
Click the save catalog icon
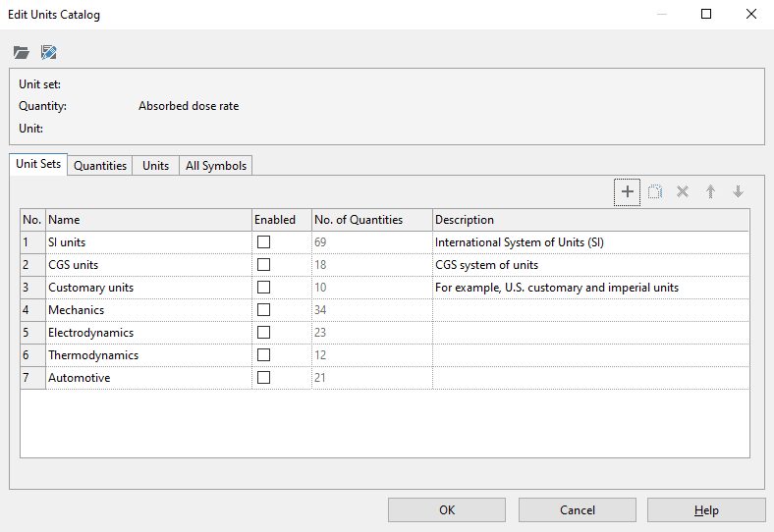coord(49,52)
